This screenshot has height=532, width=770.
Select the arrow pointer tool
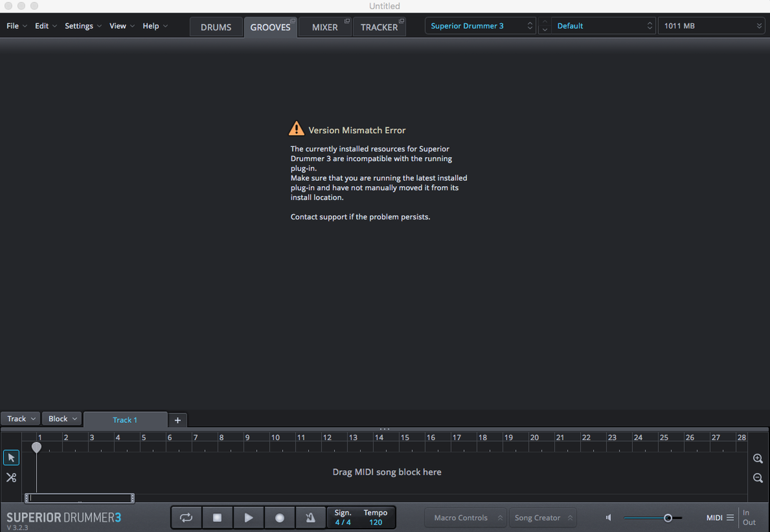[x=11, y=458]
